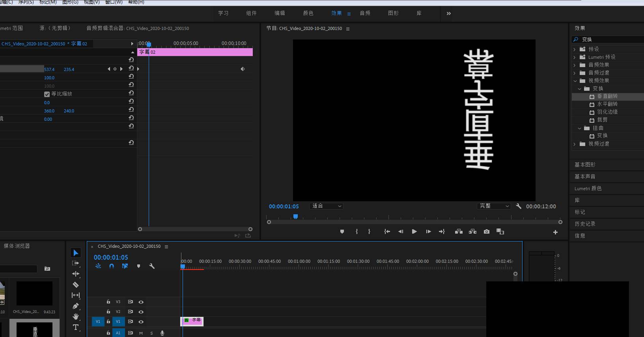Toggle V2 track eye visibility

[141, 312]
